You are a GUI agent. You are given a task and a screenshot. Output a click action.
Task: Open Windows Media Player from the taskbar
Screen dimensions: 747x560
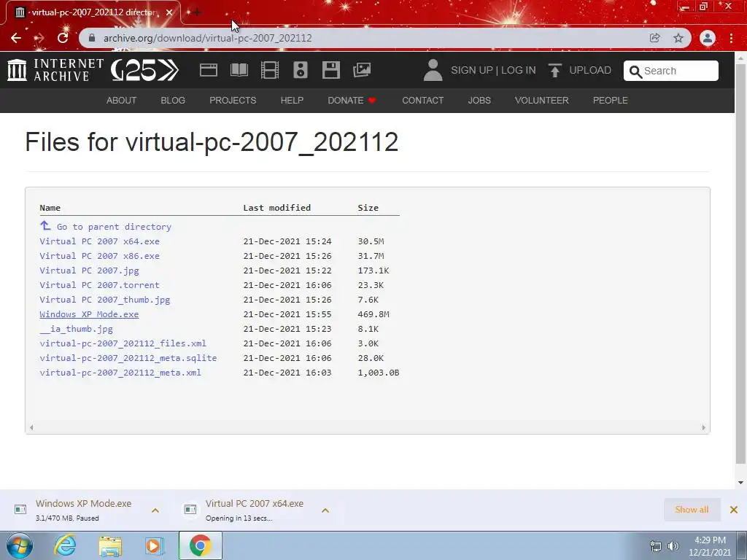point(155,545)
